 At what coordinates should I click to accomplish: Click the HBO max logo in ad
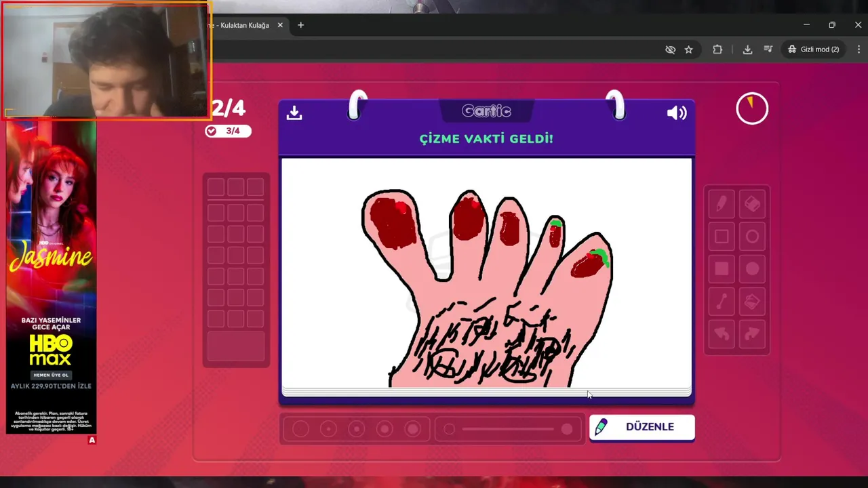point(51,349)
